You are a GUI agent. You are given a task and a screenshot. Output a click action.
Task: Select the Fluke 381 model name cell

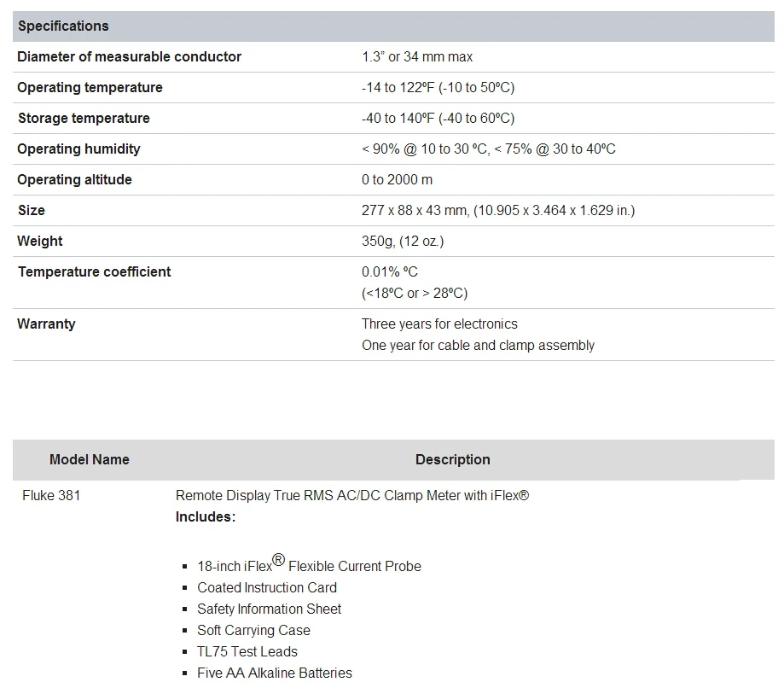(x=51, y=495)
